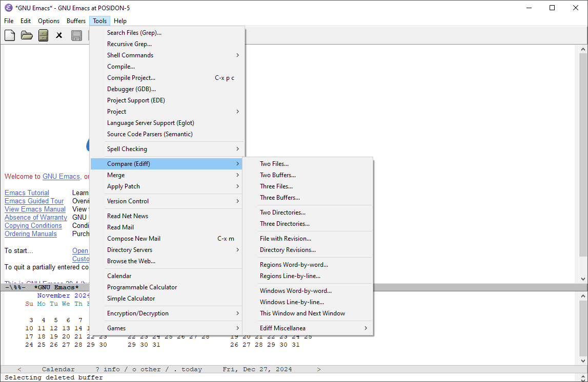Close the open Tools menu
This screenshot has height=382, width=588.
tap(100, 21)
